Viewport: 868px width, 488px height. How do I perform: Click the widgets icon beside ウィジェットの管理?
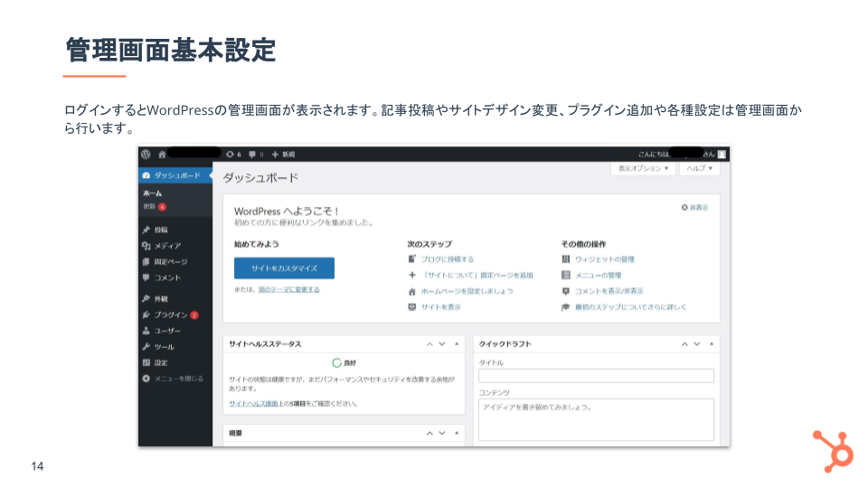point(566,259)
